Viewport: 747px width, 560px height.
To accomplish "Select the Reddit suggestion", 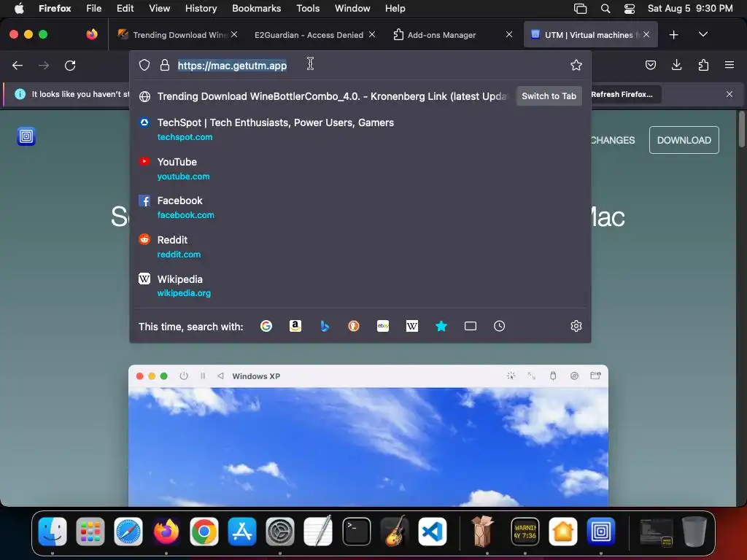I will (360, 246).
